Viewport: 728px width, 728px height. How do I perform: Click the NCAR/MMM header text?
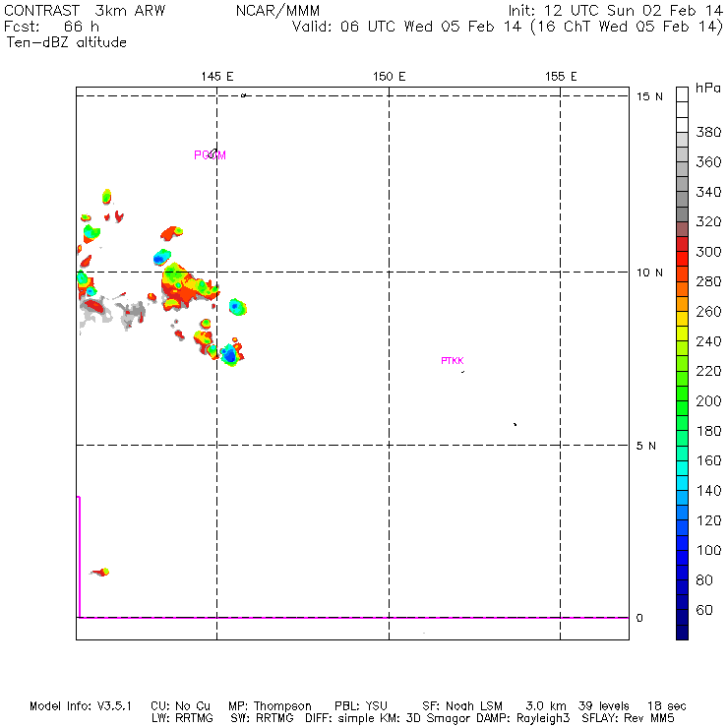[277, 11]
